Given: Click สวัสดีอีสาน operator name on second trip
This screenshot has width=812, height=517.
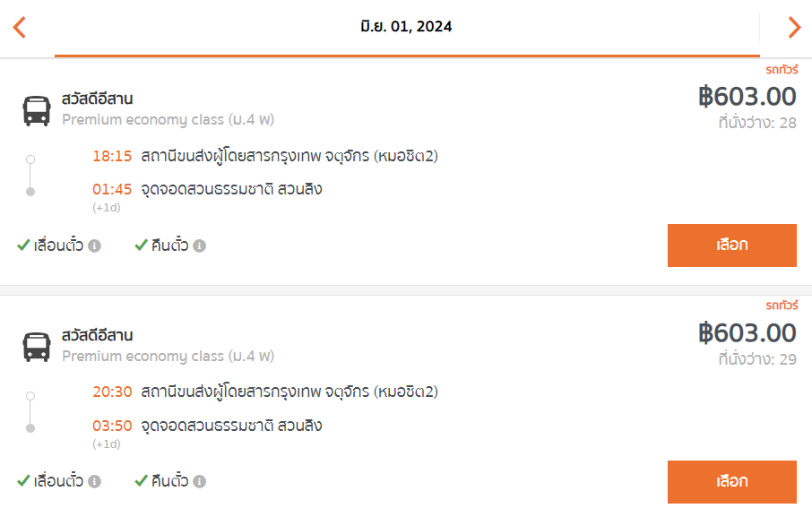Looking at the screenshot, I should (x=98, y=335).
